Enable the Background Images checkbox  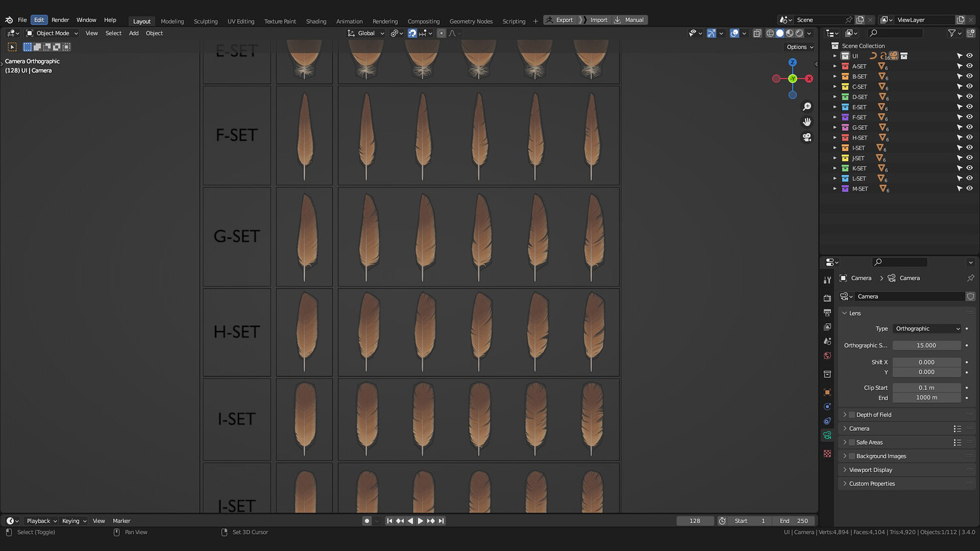[852, 456]
